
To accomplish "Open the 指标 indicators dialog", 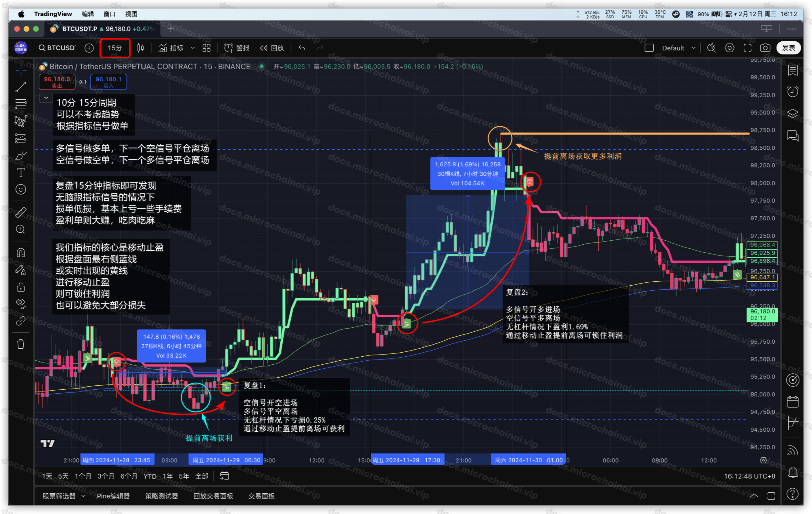I will click(171, 48).
